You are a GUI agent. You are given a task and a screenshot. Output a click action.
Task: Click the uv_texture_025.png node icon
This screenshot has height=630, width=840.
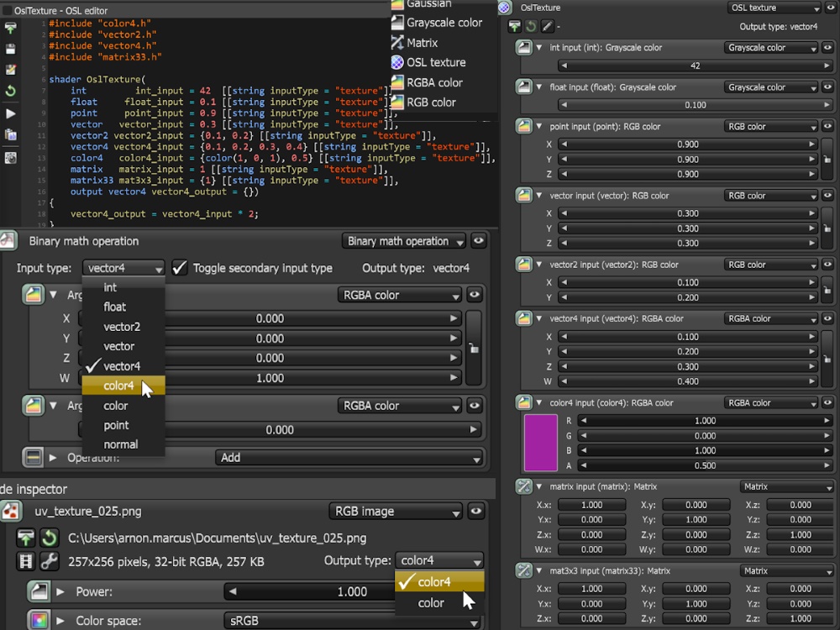click(x=11, y=511)
